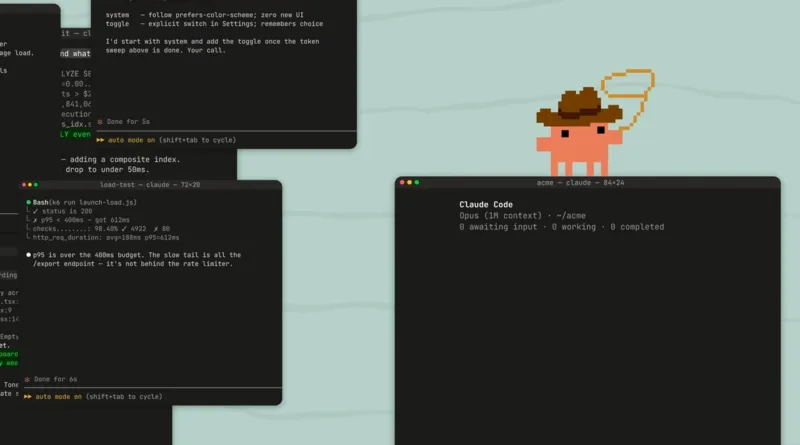Close the load-test terminal window
The width and height of the screenshot is (800, 445).
(23, 185)
